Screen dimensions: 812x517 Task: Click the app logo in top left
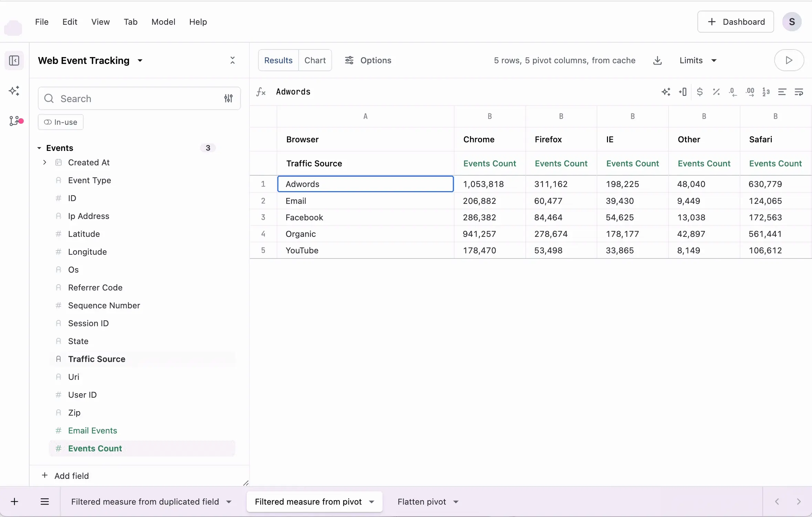pos(13,27)
